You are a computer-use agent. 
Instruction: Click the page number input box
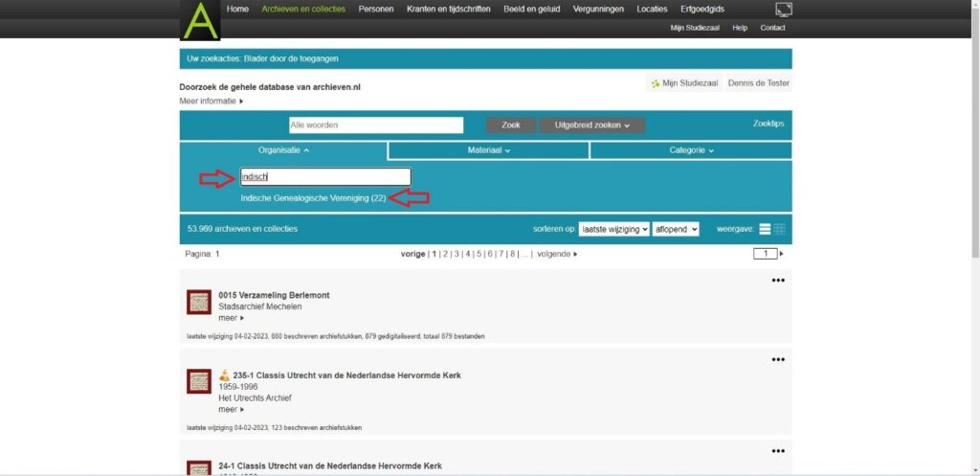(x=765, y=254)
